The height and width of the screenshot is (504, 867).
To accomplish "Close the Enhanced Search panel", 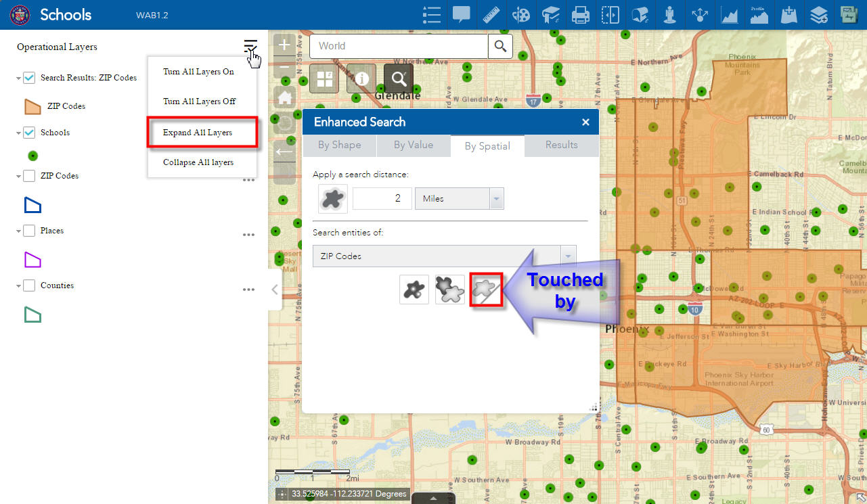I will [x=585, y=122].
